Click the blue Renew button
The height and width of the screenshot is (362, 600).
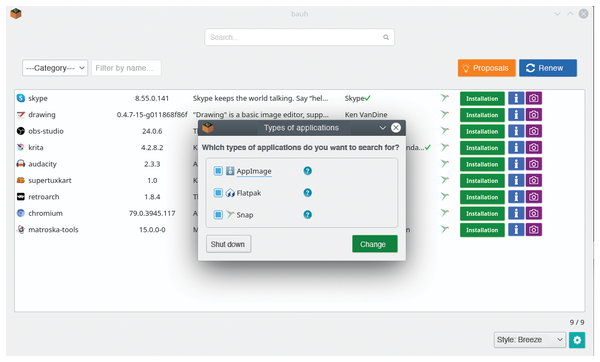coord(548,68)
